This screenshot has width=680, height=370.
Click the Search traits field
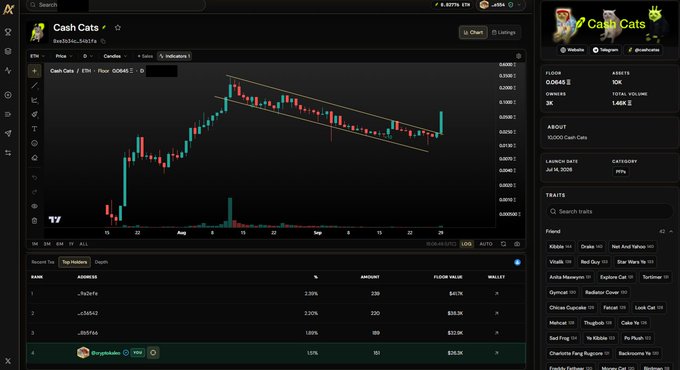coord(609,212)
